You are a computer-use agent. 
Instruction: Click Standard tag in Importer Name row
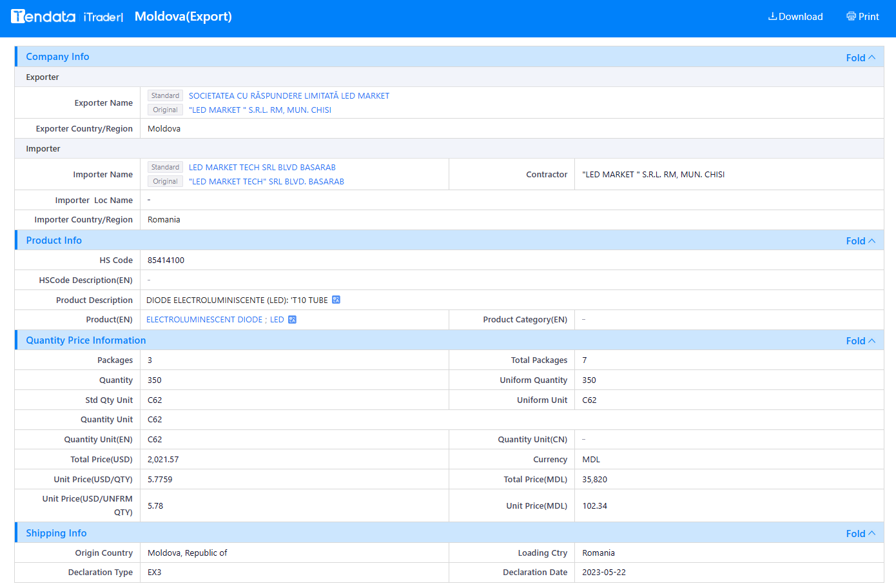[x=165, y=167]
